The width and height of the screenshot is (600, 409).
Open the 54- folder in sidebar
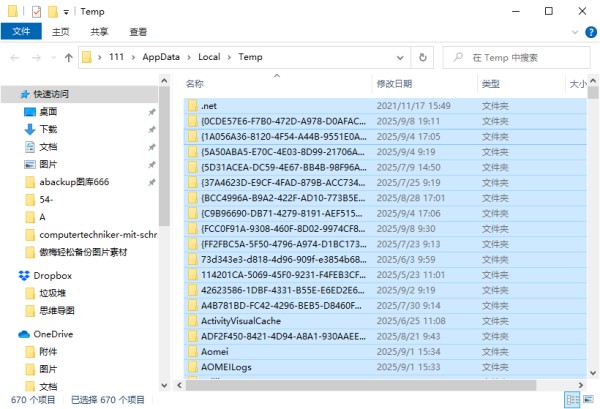coord(46,200)
